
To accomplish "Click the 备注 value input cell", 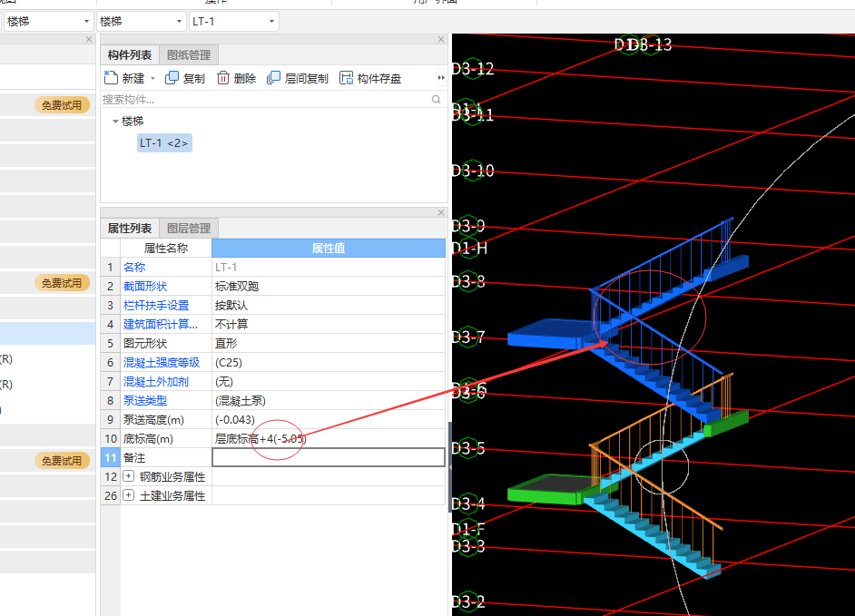I will click(x=329, y=457).
